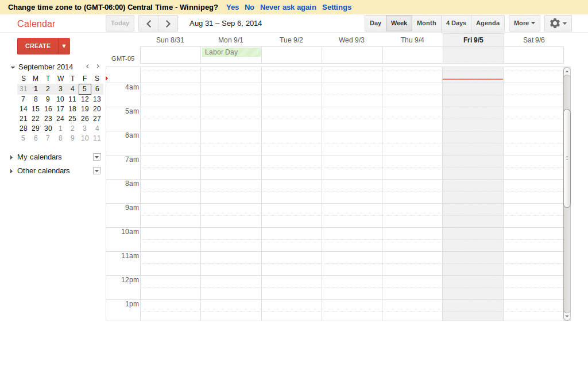Screen dimensions: 588x370
Task: Open the More view options dropdown
Action: 524,23
